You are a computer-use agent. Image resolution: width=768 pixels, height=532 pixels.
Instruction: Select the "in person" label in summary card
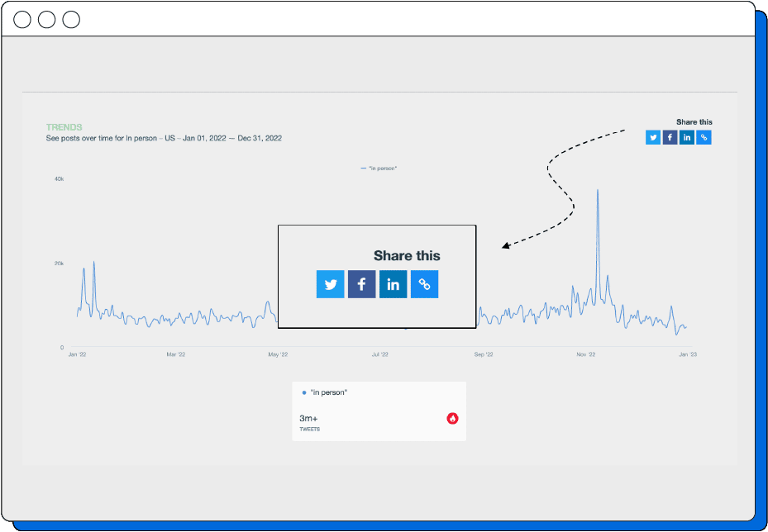328,392
